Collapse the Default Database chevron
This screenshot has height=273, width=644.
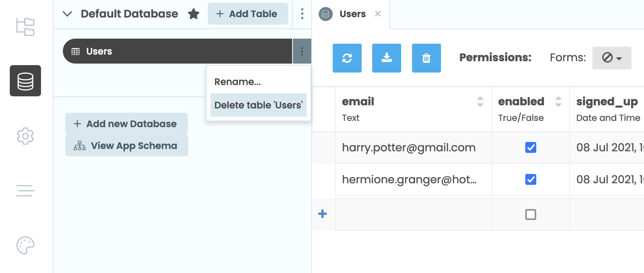pyautogui.click(x=68, y=14)
